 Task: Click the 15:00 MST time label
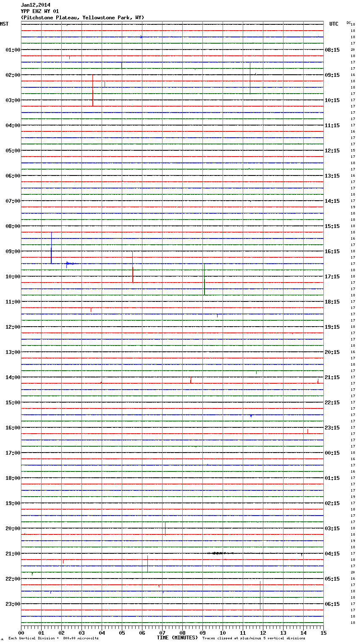tap(13, 403)
